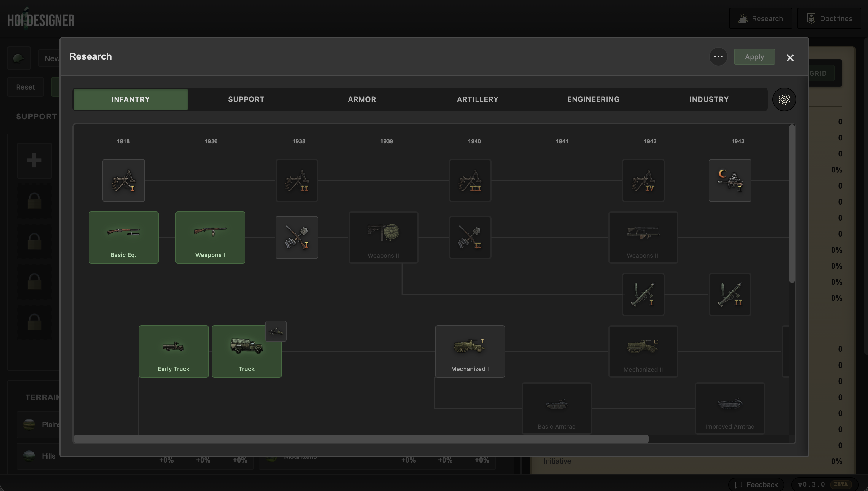Select the Weapons III technology icon
Viewport: 868px width, 491px height.
[x=643, y=237]
